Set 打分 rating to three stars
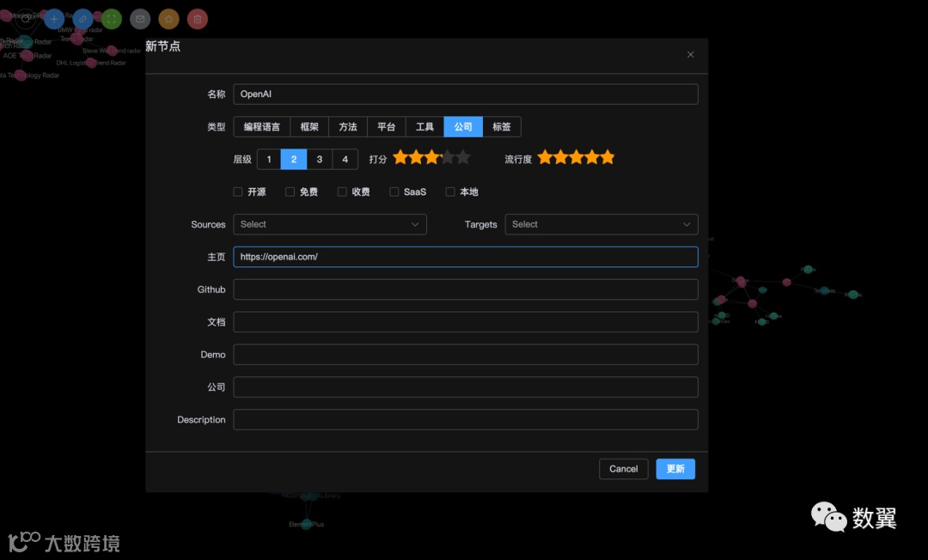928x560 pixels. point(432,157)
